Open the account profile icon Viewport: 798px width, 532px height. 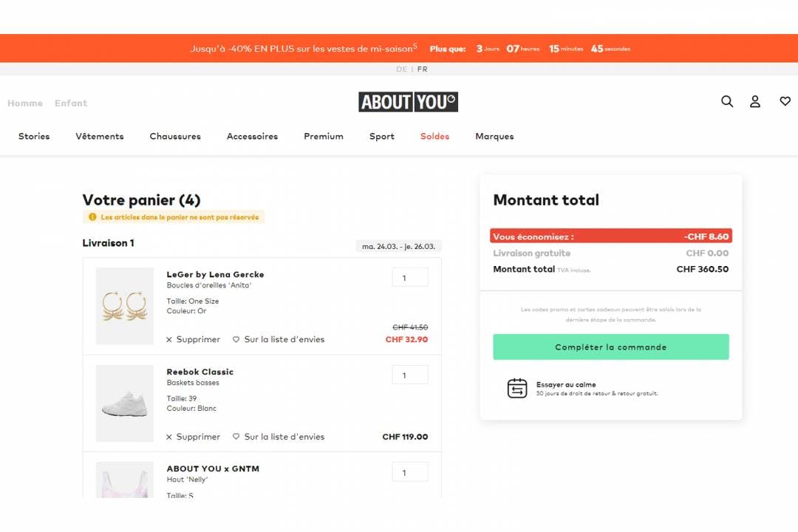pos(755,101)
